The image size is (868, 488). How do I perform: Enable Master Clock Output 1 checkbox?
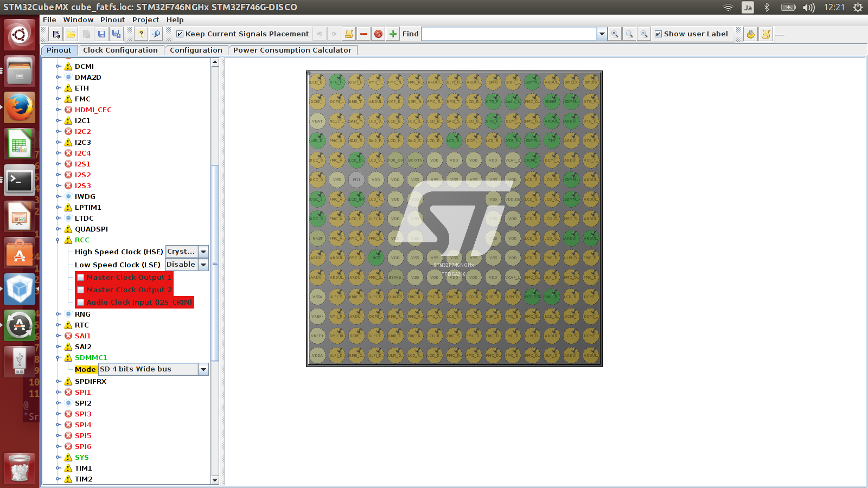pos(80,278)
